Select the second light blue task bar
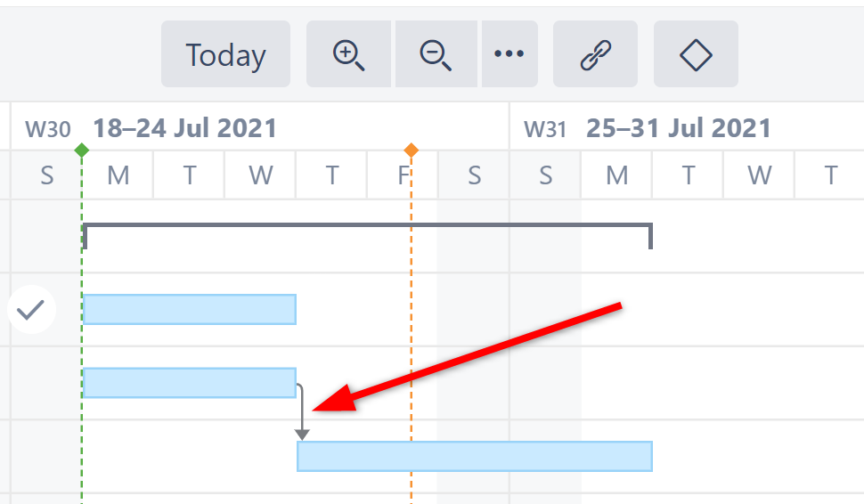The height and width of the screenshot is (504, 864). pyautogui.click(x=189, y=383)
